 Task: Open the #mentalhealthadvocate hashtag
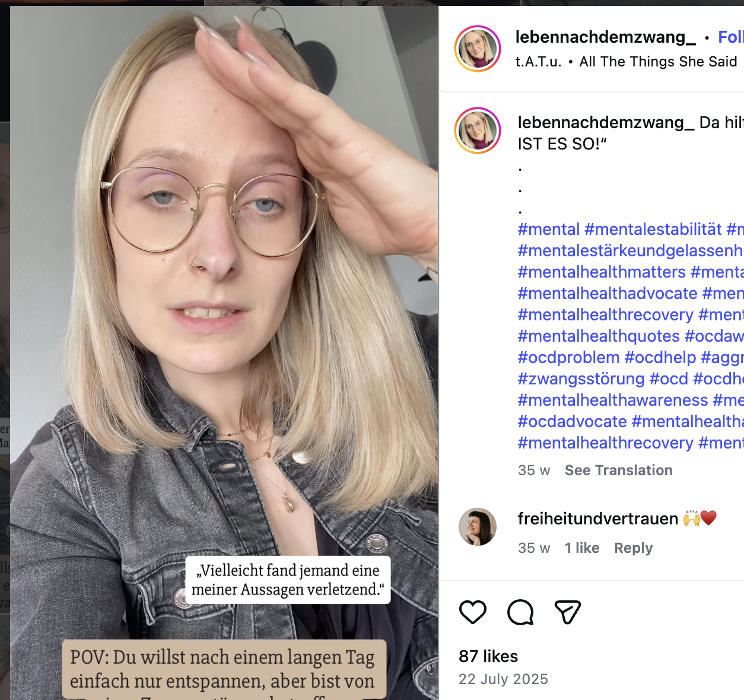(608, 294)
